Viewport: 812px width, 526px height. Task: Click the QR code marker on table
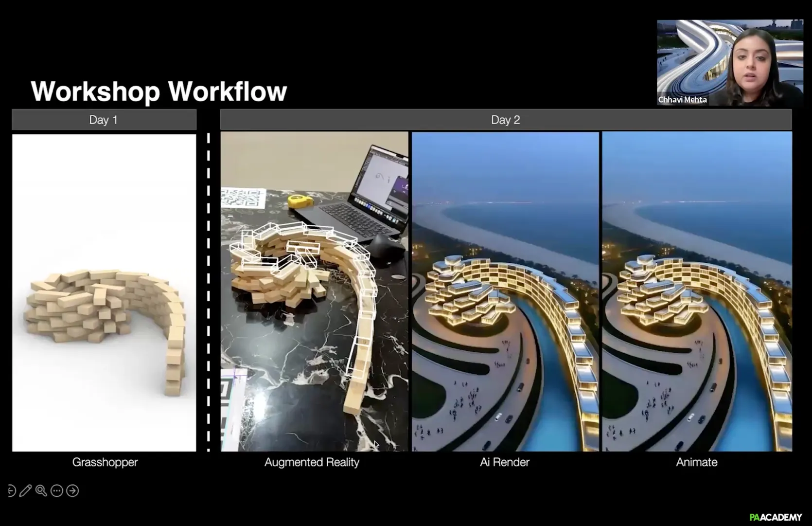click(243, 199)
